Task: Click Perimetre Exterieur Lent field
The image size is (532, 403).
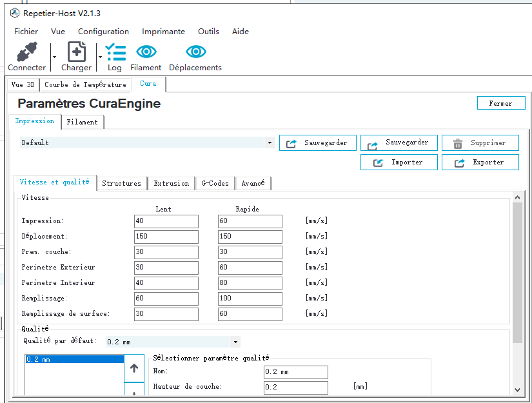Action: (166, 268)
